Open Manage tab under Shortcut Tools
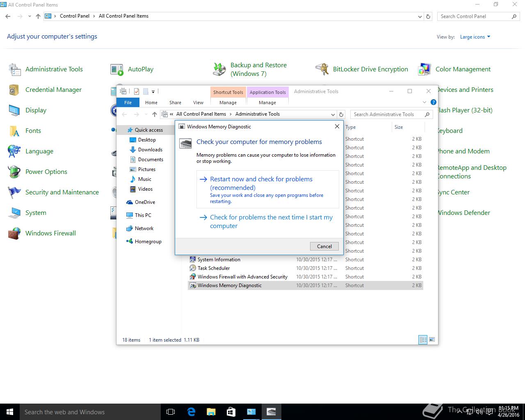Viewport: 525px width, 420px height. point(228,103)
